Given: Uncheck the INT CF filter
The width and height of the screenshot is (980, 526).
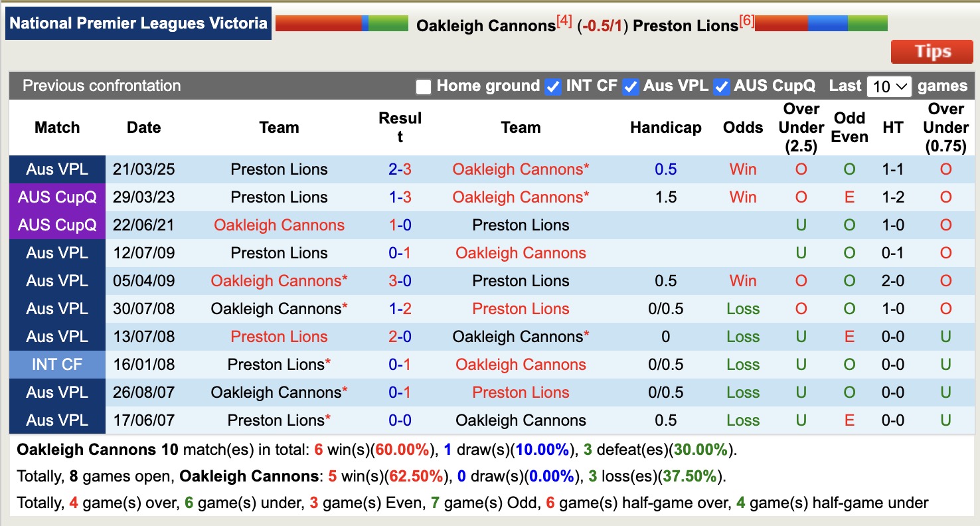Looking at the screenshot, I should point(553,86).
